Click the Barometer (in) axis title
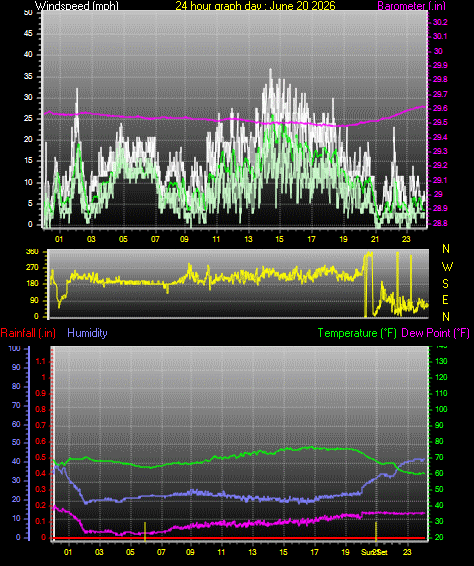Viewport: 474px width, 566px height. click(412, 5)
